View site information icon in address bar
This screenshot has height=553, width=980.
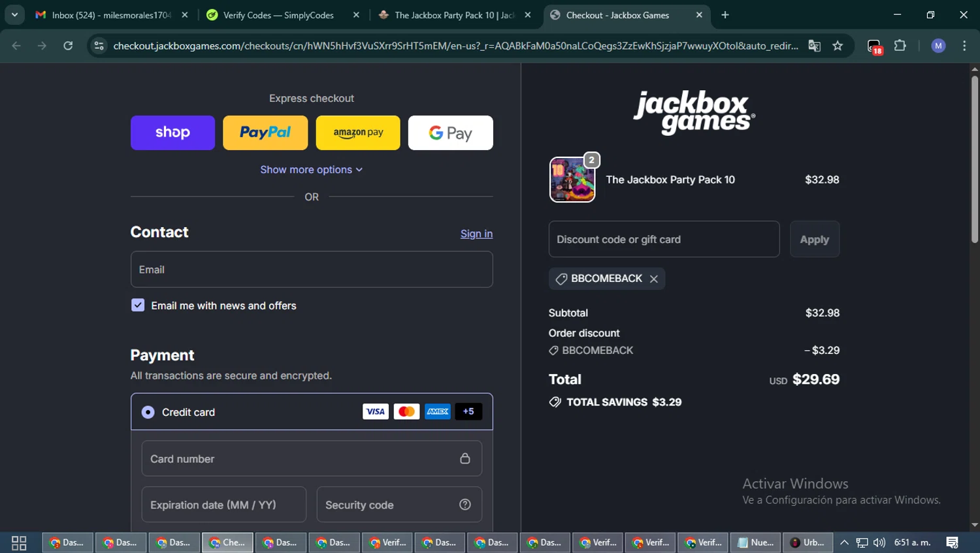[x=99, y=46]
